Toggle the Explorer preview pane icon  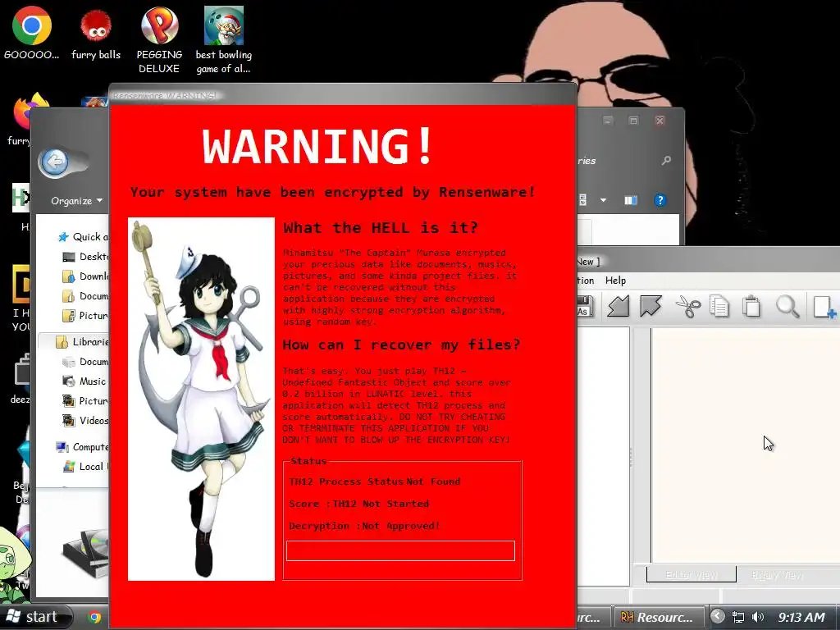tap(631, 200)
